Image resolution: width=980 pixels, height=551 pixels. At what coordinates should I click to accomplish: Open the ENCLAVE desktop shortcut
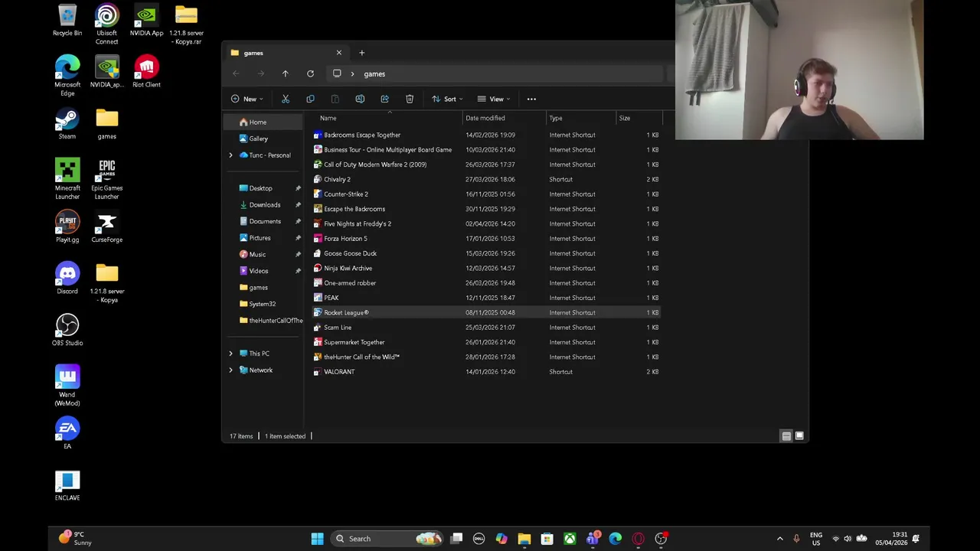[67, 486]
